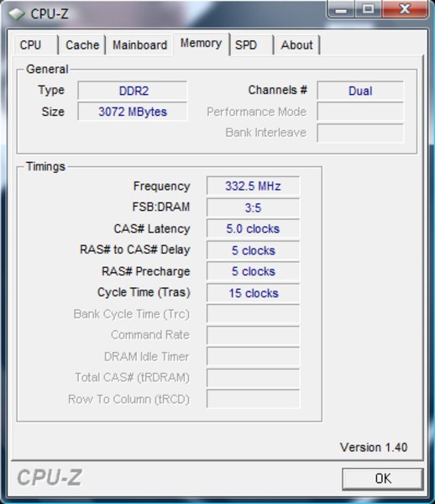Open the Cache tab

[x=82, y=45]
